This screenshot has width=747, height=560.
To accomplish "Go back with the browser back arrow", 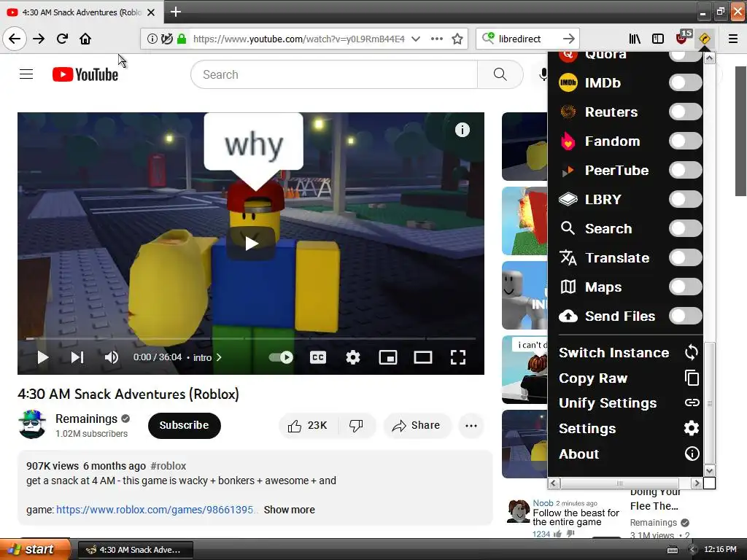I will [15, 39].
